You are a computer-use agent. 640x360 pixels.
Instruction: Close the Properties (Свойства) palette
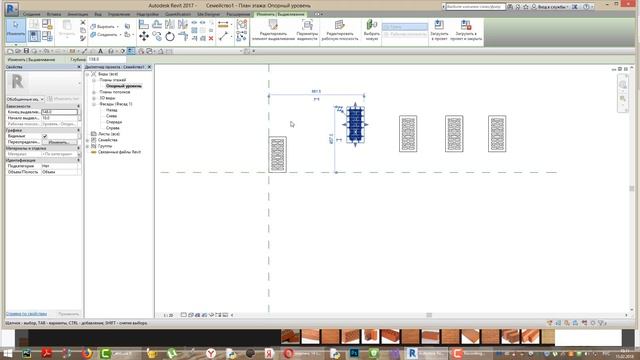79,67
